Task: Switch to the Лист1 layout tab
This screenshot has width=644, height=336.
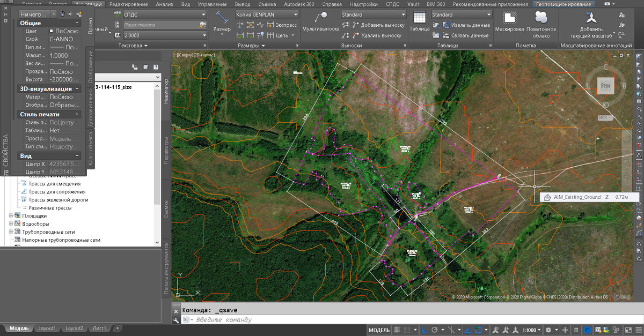Action: 99,328
